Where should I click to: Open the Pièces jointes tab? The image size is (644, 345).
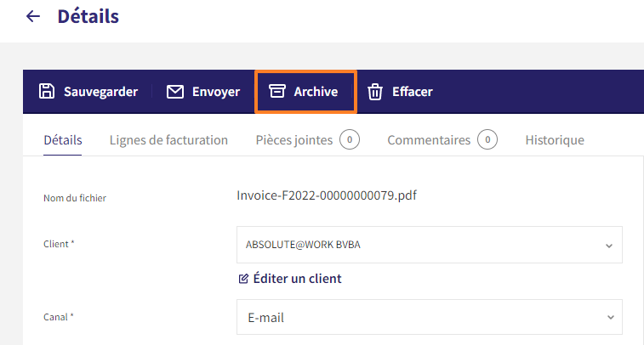coord(294,140)
